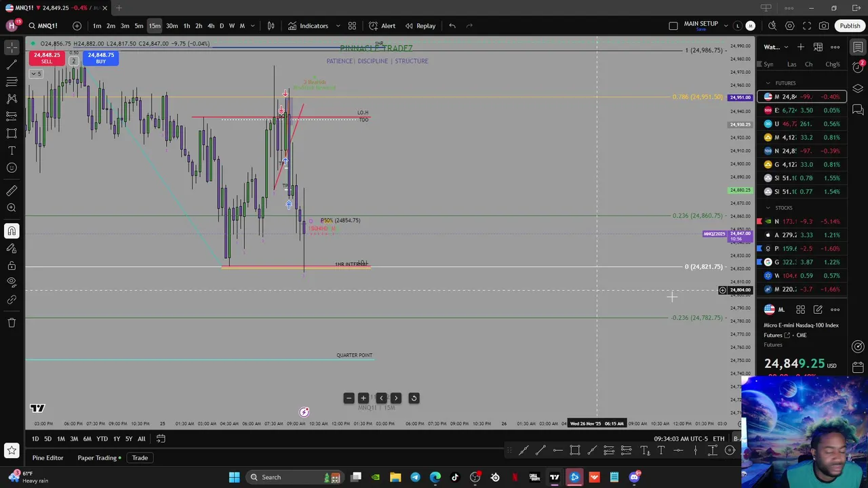Image resolution: width=868 pixels, height=488 pixels.
Task: Toggle hide all drawings eye icon
Action: point(12,281)
